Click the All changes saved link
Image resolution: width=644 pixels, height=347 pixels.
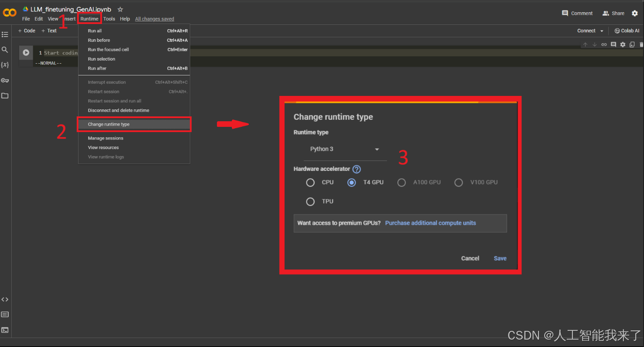coord(155,19)
